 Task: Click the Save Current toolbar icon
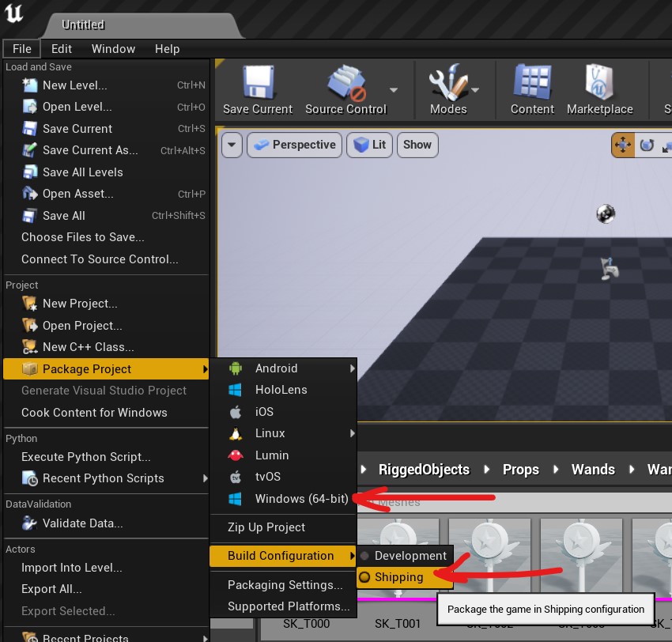coord(258,82)
